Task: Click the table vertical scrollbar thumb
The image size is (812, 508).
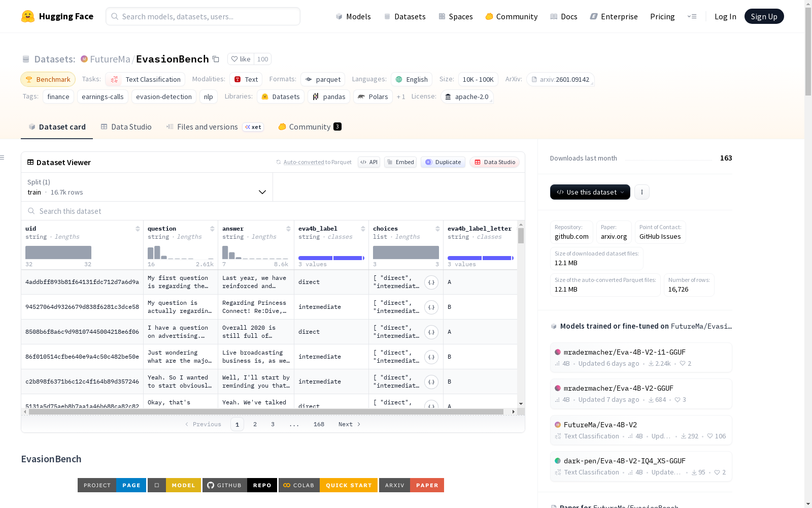Action: pos(521,236)
